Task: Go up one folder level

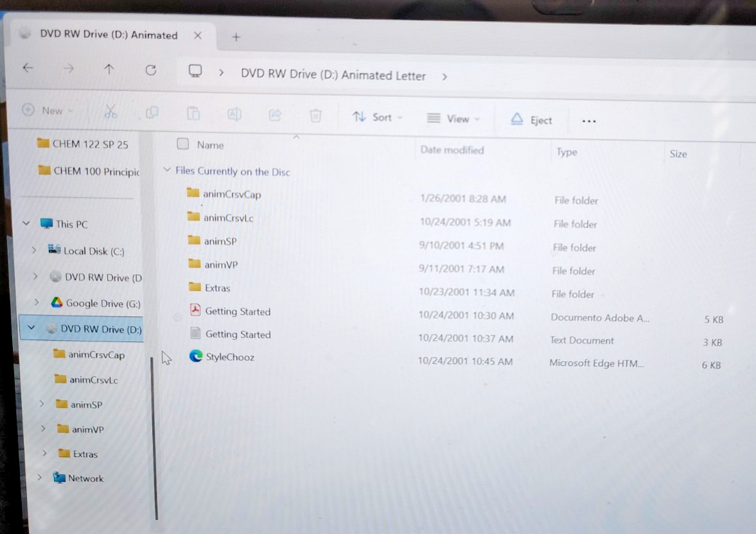Action: click(x=109, y=69)
